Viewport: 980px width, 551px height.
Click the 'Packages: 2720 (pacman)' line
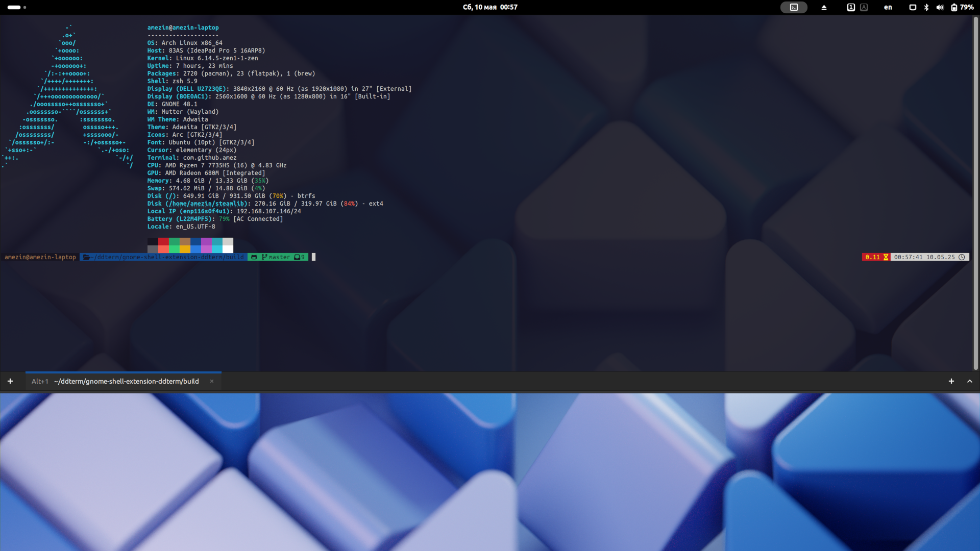pyautogui.click(x=231, y=73)
